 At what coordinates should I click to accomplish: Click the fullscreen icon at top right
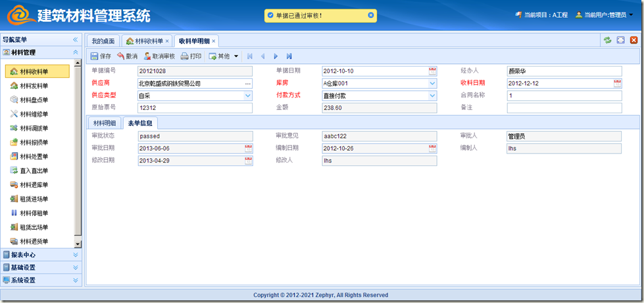click(x=620, y=40)
